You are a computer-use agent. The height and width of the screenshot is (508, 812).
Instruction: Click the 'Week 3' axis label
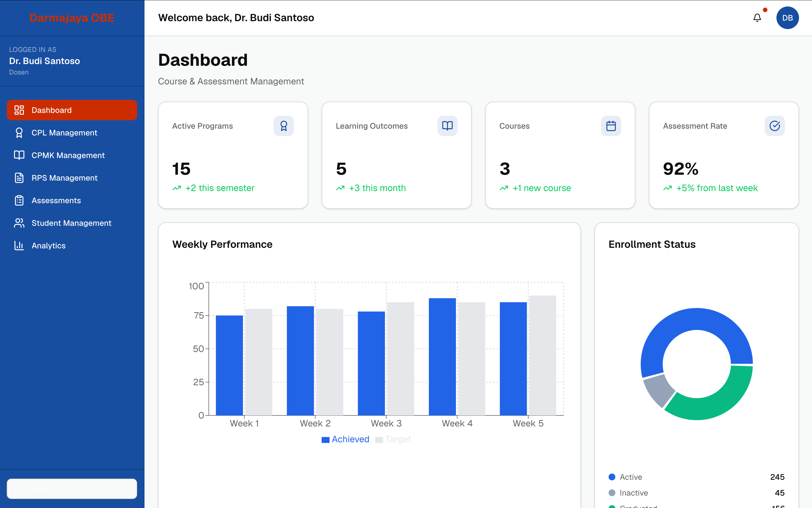click(386, 423)
